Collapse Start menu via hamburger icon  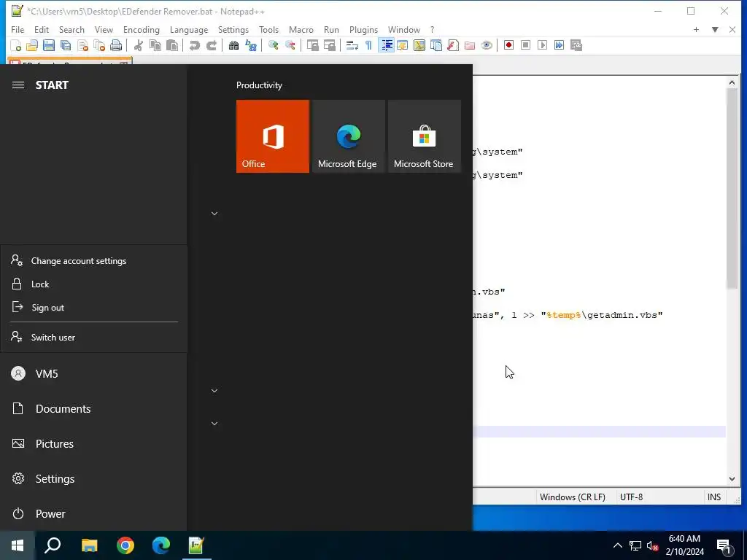click(18, 85)
